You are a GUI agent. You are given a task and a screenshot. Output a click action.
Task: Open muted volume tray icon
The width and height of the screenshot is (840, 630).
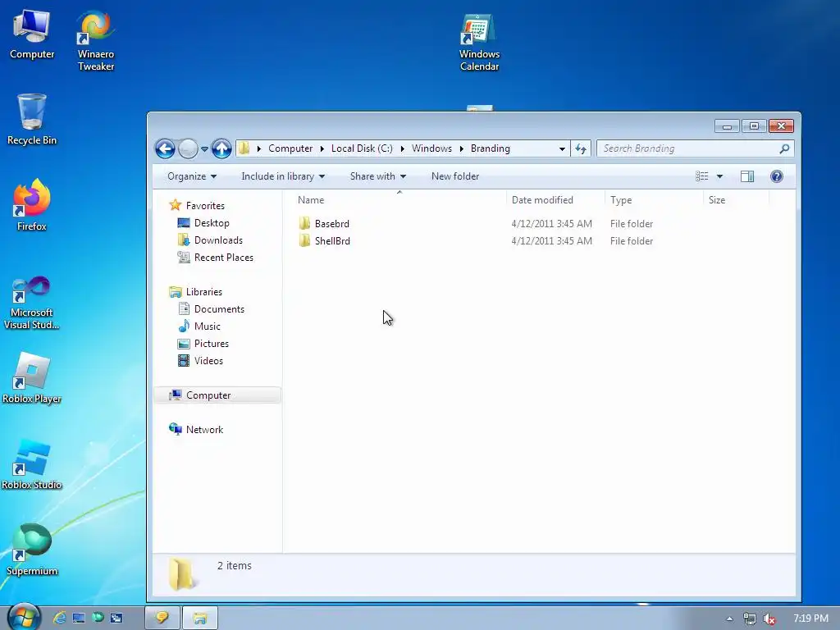click(769, 619)
